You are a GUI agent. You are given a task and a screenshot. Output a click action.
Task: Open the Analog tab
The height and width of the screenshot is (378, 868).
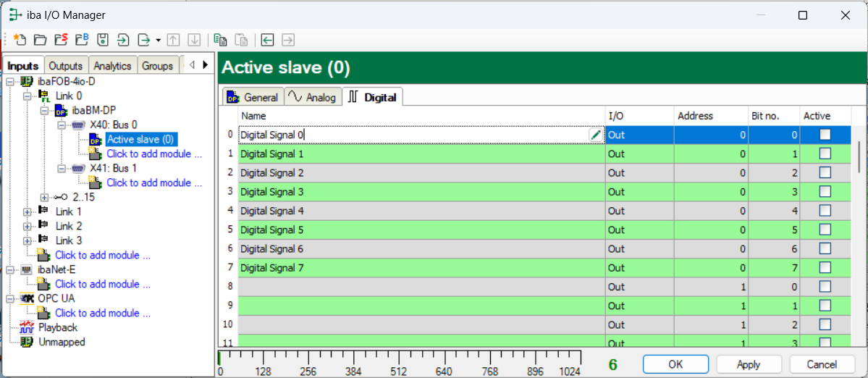pyautogui.click(x=313, y=98)
